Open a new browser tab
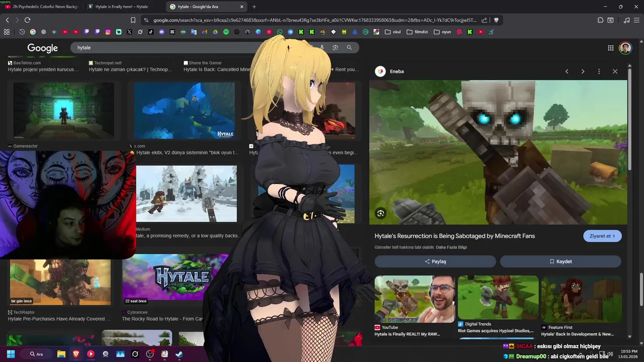Viewport: 644px width, 362px height. click(x=254, y=7)
